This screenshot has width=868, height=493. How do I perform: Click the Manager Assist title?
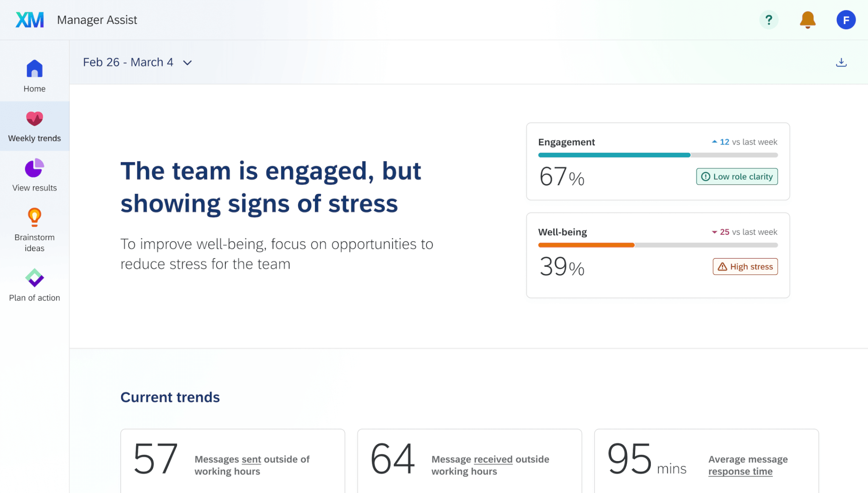97,20
